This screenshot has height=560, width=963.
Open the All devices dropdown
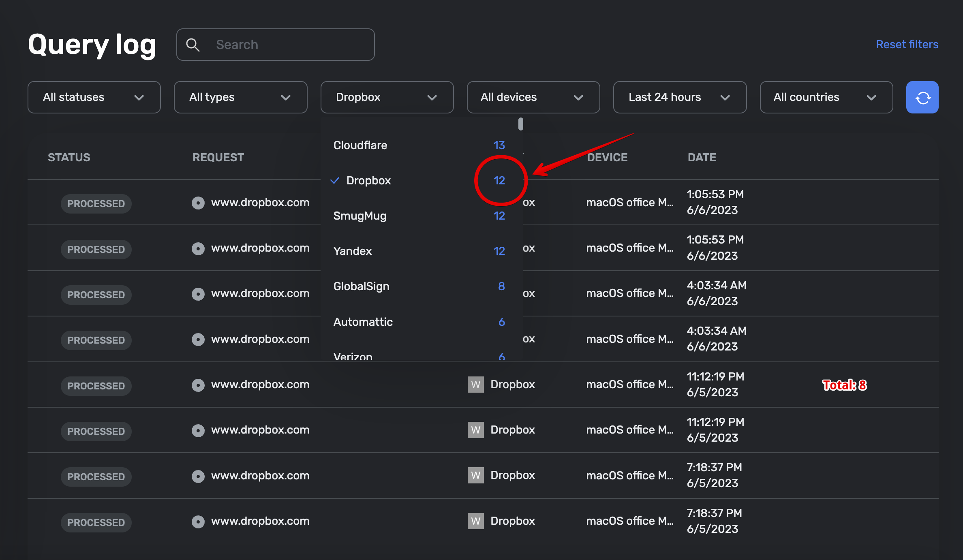coord(533,97)
